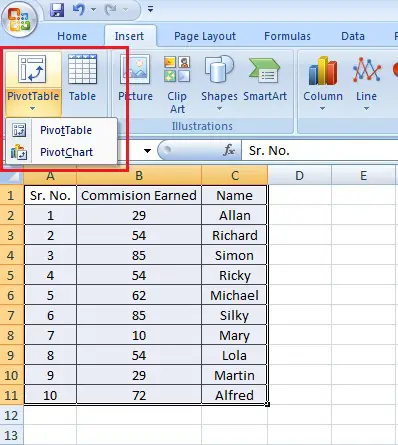
Task: Switch to the Home tab
Action: point(72,36)
